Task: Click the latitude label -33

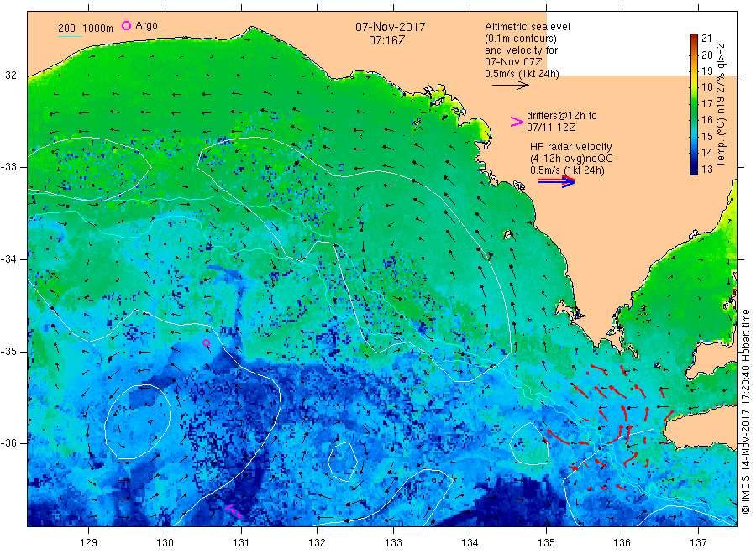Action: pyautogui.click(x=8, y=167)
